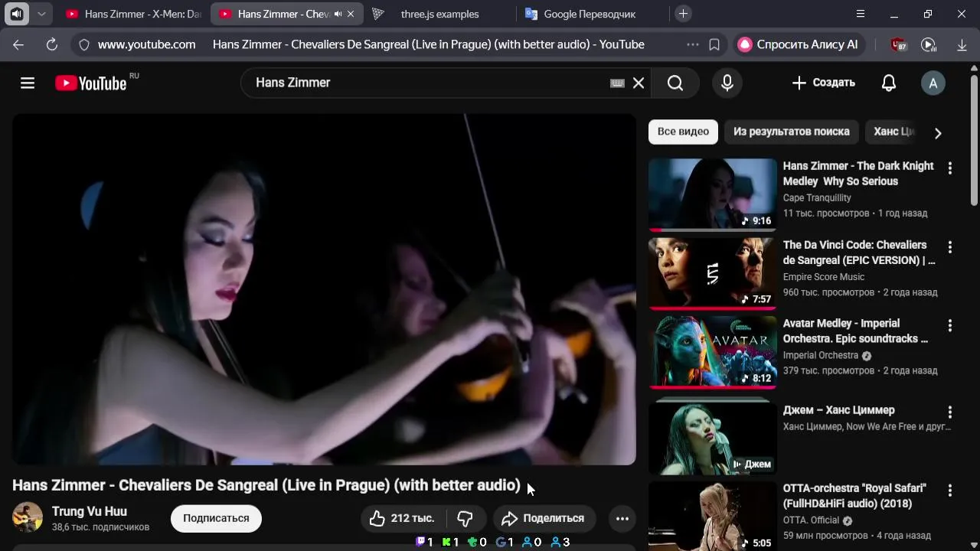Open a new browser tab

[x=683, y=14]
